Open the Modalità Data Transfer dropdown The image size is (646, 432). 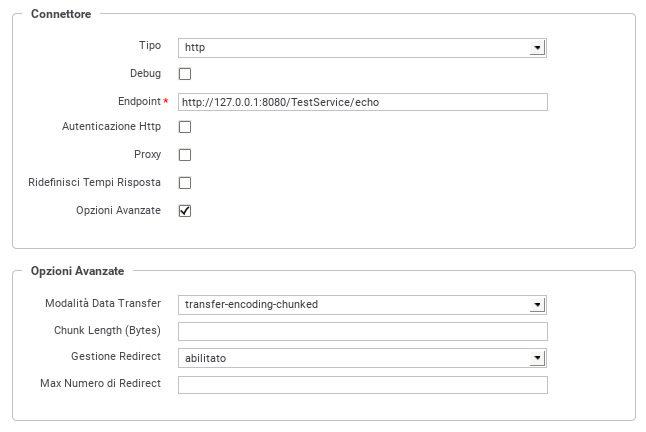tap(362, 305)
